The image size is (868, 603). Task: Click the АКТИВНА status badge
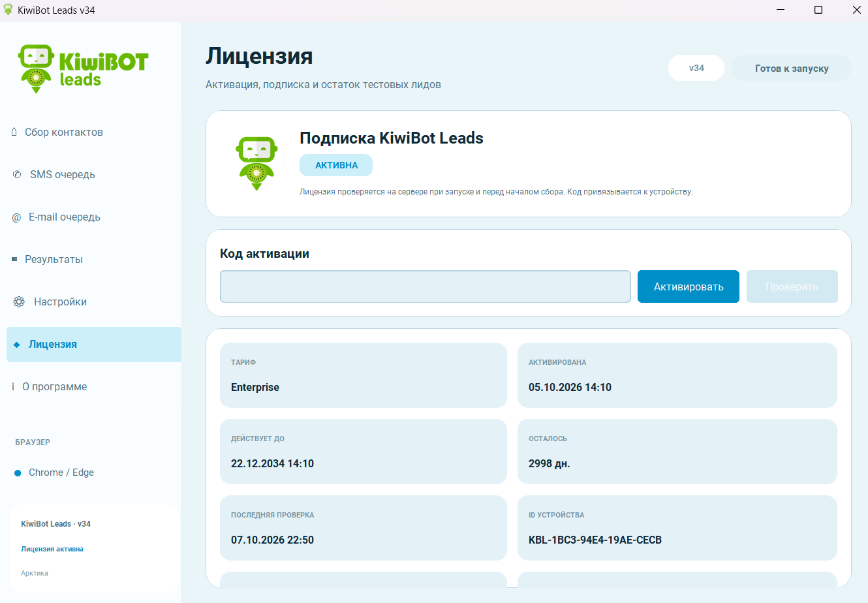pyautogui.click(x=336, y=165)
